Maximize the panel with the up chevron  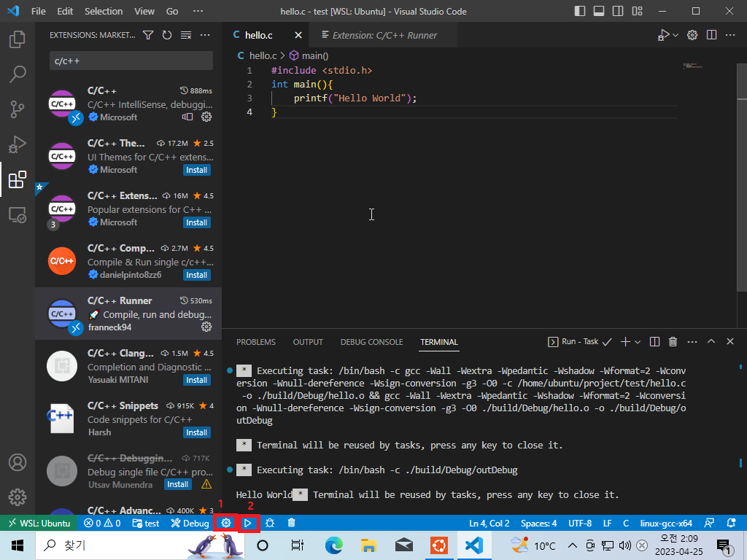point(711,341)
